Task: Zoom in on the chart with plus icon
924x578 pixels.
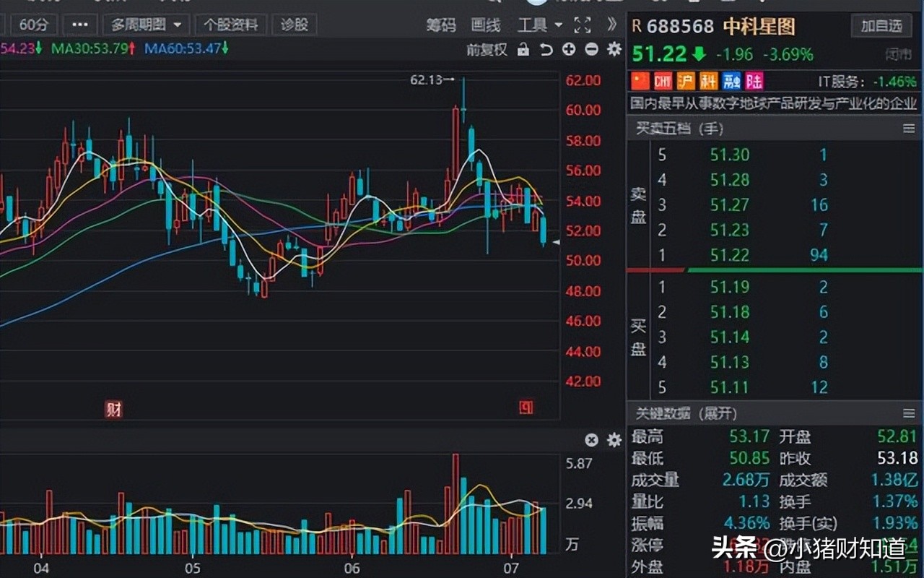Action: 569,51
